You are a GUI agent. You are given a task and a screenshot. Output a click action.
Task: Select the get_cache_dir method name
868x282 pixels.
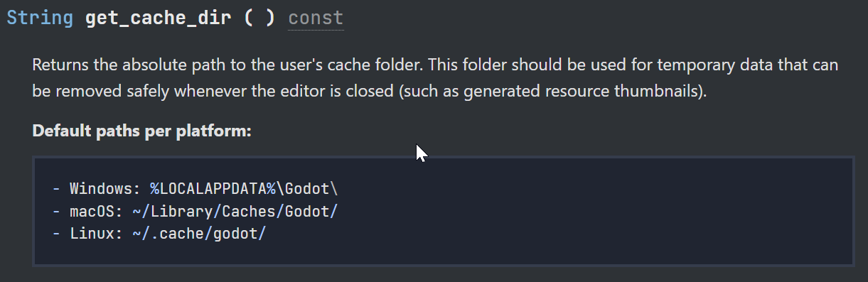[159, 18]
